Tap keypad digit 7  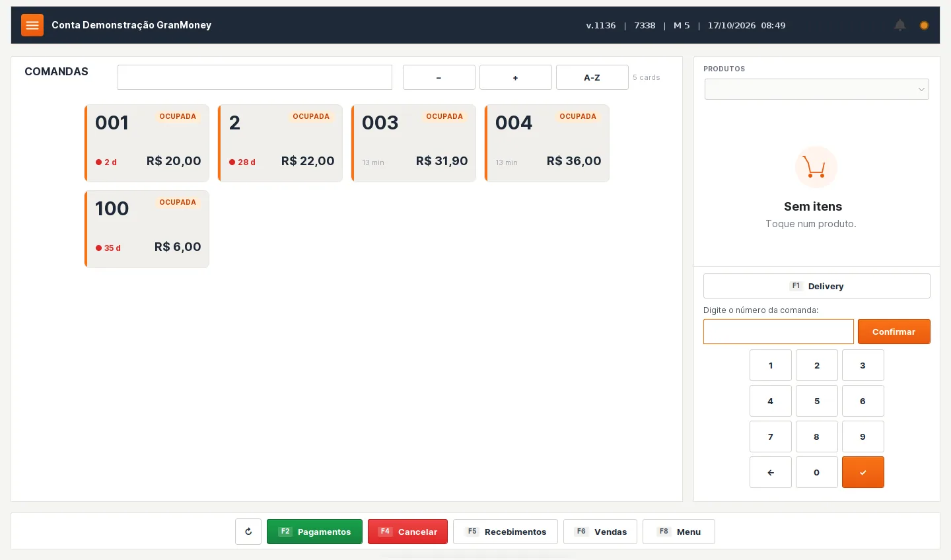click(771, 437)
